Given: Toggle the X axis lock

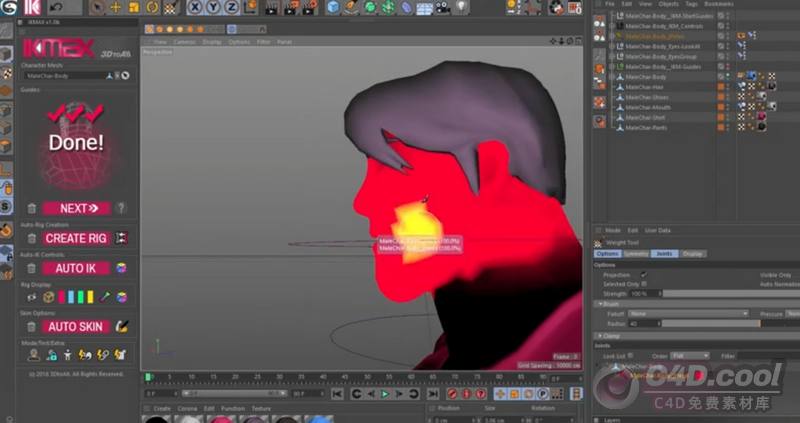Looking at the screenshot, I should pos(195,7).
